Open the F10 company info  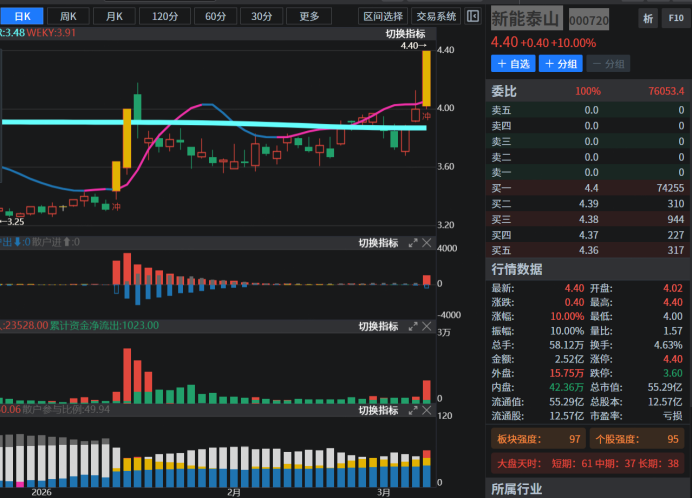pos(675,18)
